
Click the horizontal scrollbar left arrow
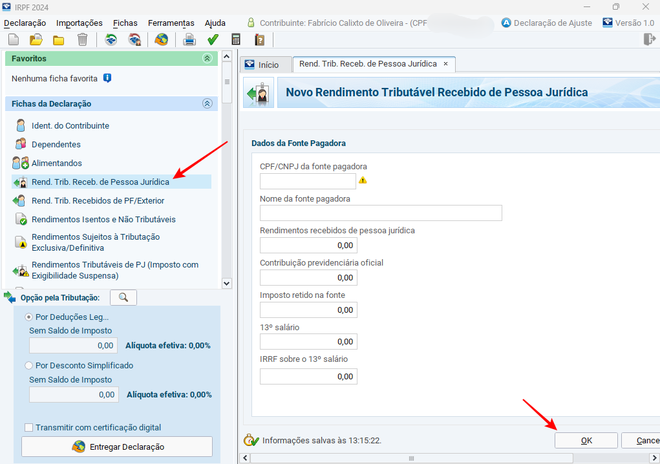coord(245,458)
